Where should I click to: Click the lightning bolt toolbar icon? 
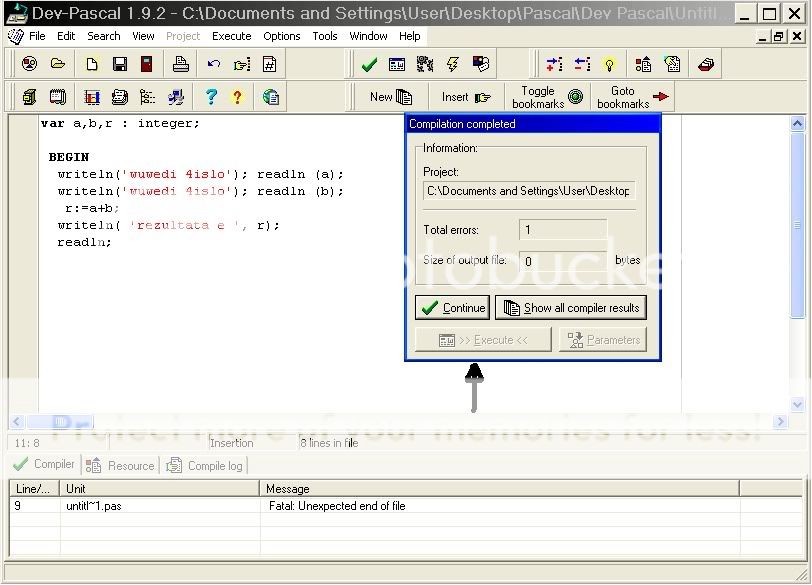click(453, 64)
